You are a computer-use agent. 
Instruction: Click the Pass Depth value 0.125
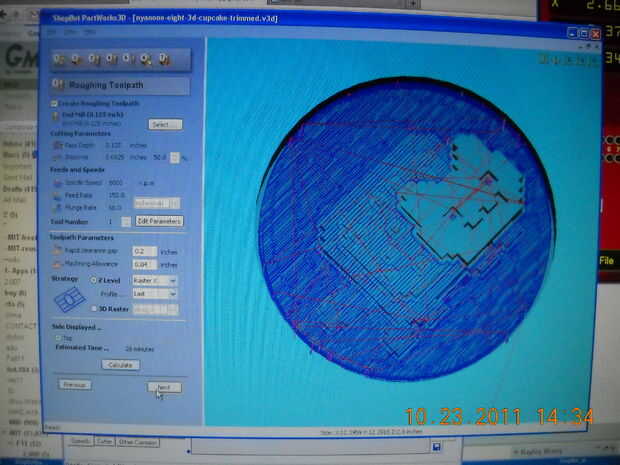(x=113, y=145)
